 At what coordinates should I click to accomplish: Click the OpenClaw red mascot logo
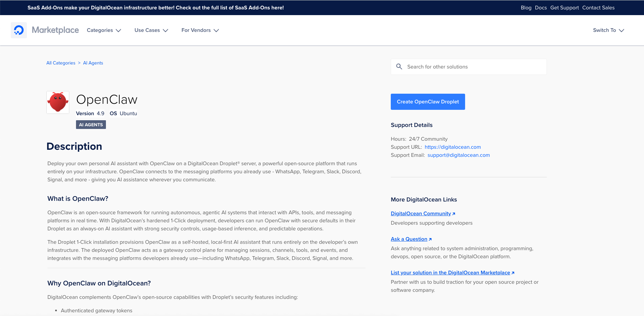[x=58, y=102]
